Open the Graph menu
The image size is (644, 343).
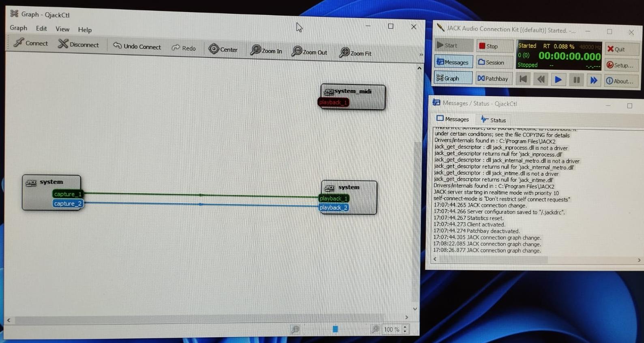click(x=18, y=28)
